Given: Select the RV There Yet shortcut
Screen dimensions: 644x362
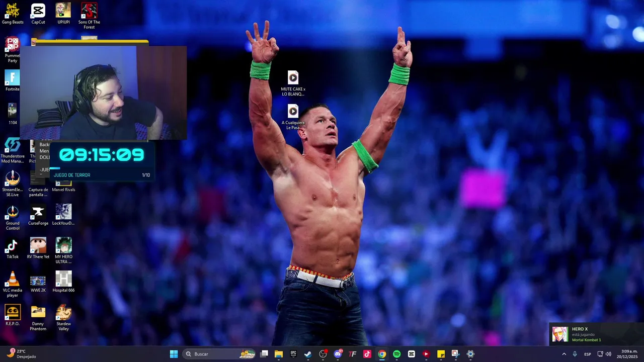Looking at the screenshot, I should (x=38, y=248).
